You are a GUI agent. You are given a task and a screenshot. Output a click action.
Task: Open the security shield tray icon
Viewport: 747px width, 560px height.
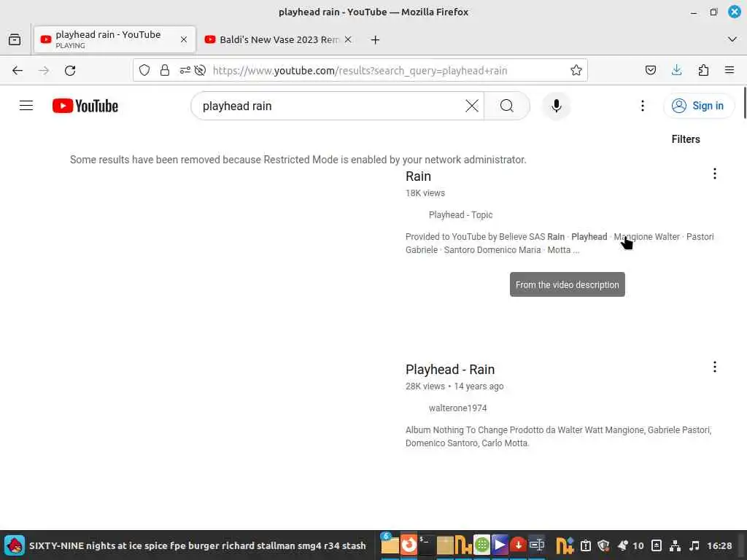coord(603,545)
